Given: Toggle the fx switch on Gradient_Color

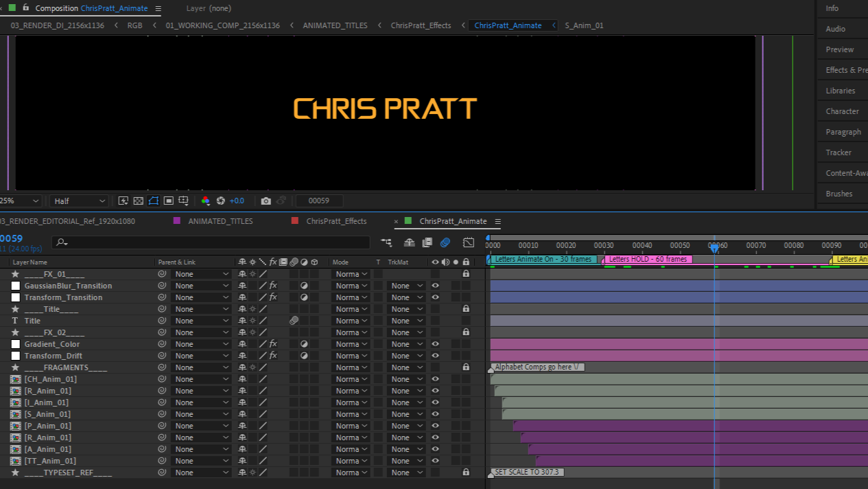Looking at the screenshot, I should 272,344.
